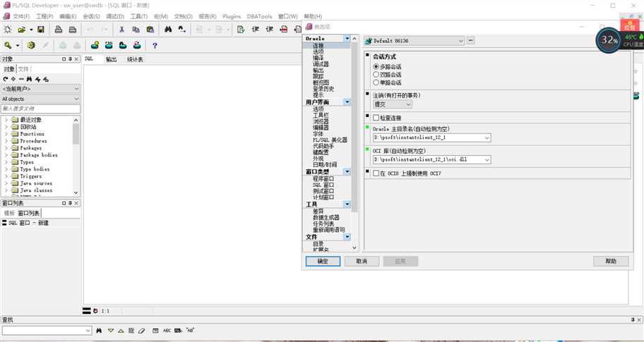Open the <当前用户> dropdown in object browser

(x=76, y=89)
